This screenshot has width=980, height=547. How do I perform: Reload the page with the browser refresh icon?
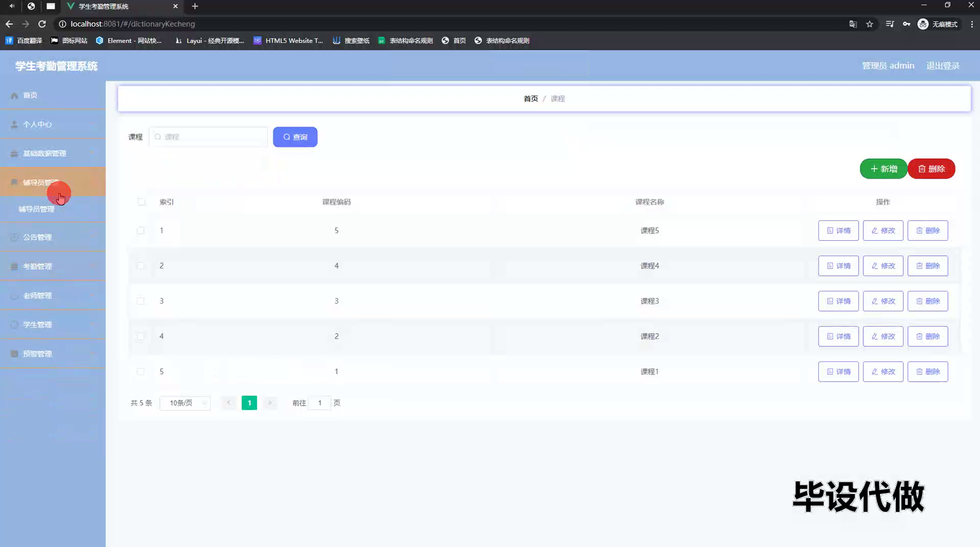42,24
